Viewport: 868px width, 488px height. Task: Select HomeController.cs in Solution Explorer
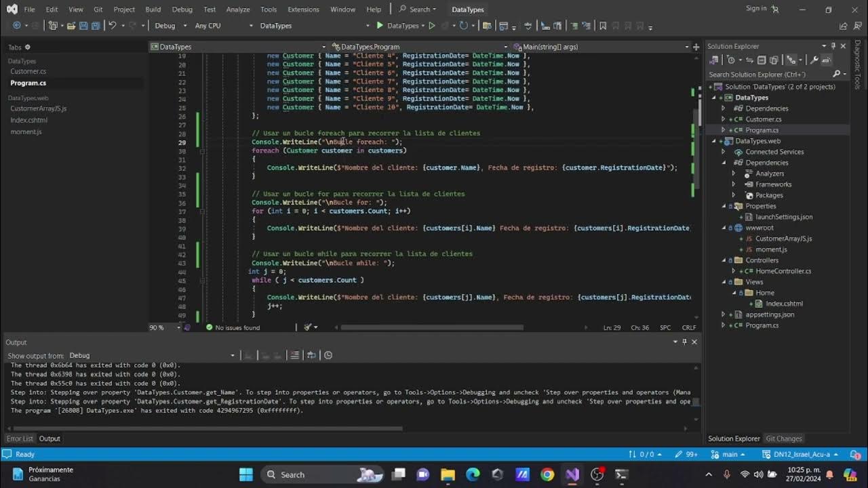click(x=783, y=271)
